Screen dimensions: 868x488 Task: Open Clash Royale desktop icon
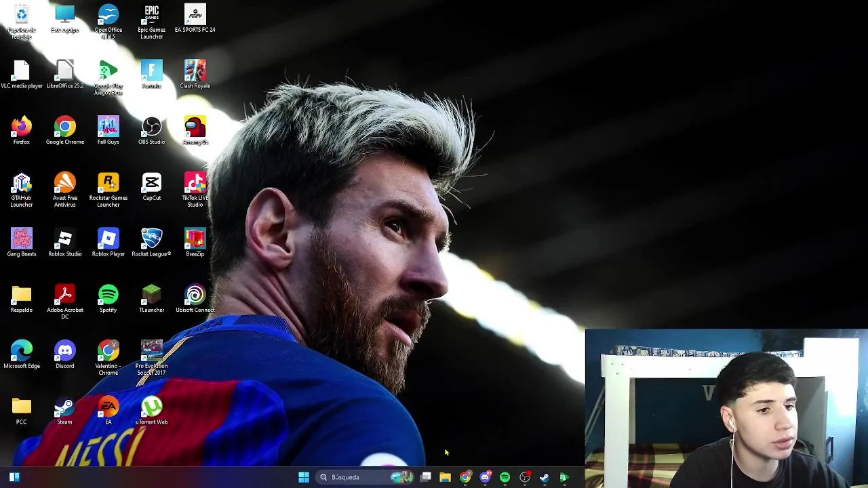(195, 75)
